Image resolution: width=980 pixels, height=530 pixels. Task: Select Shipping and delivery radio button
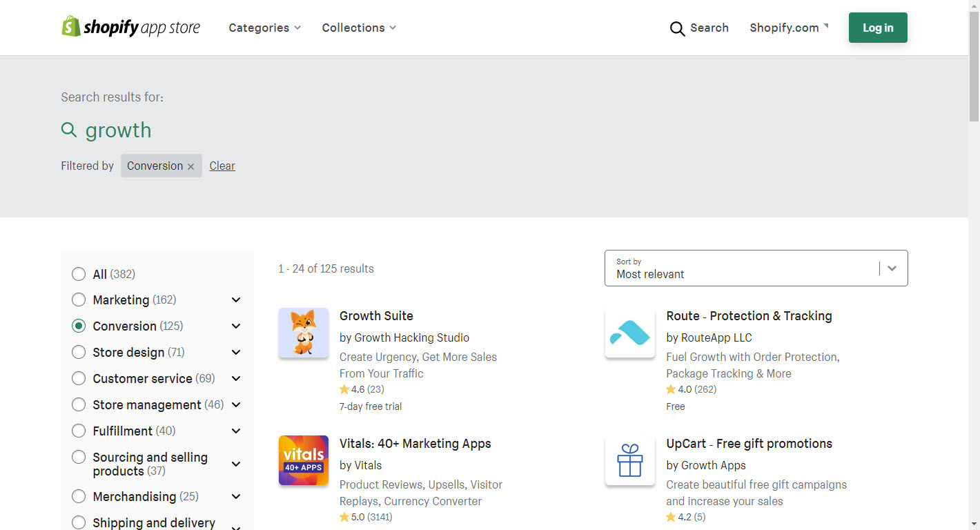(79, 522)
